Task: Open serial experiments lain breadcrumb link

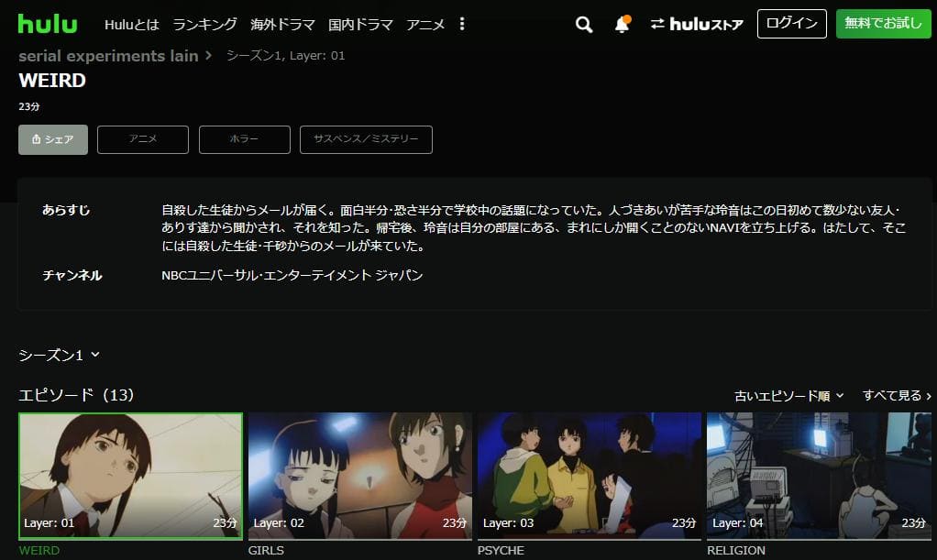Action: pyautogui.click(x=108, y=56)
